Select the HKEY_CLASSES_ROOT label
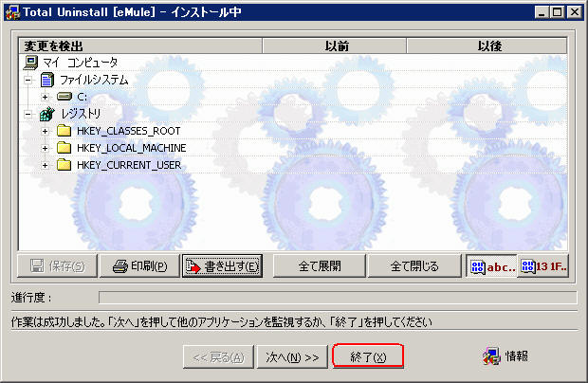 (x=129, y=131)
